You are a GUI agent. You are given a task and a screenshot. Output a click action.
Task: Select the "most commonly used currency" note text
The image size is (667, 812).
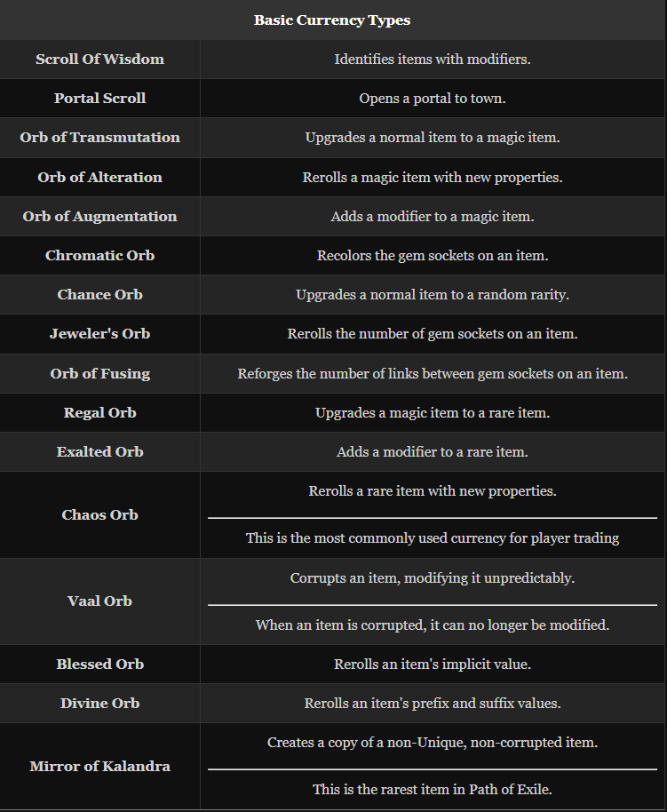(433, 537)
